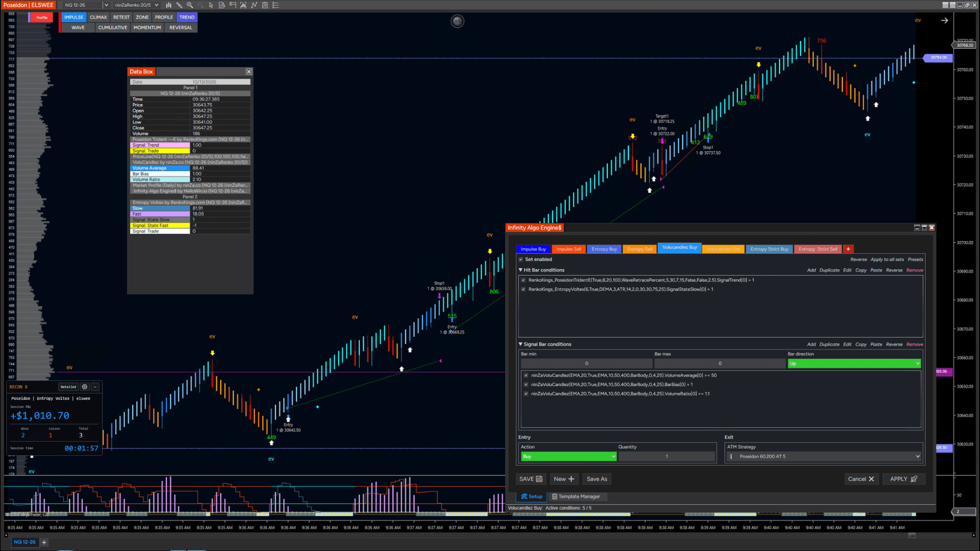The height and width of the screenshot is (551, 980).
Task: Click the SAVE button
Action: 531,479
